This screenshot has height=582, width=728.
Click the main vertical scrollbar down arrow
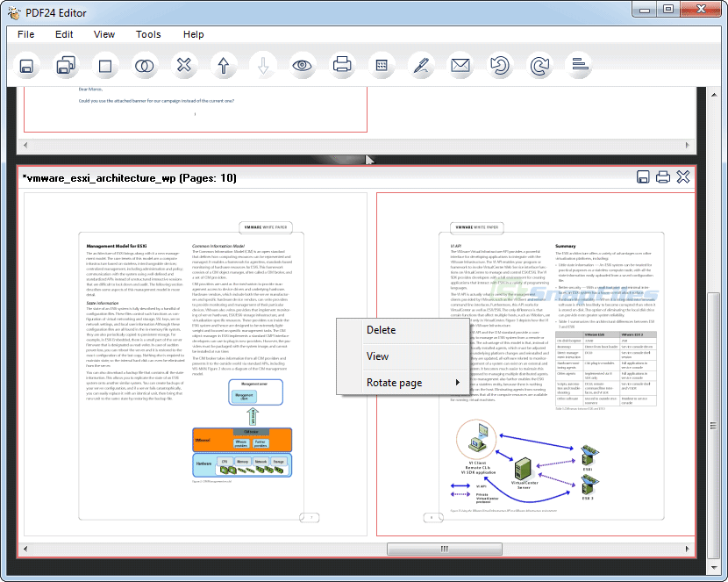point(714,567)
